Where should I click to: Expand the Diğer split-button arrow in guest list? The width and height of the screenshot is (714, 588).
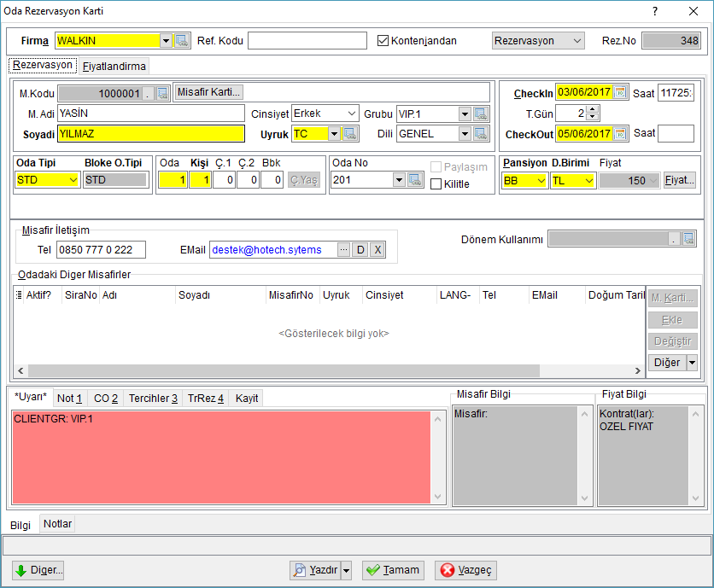point(692,363)
